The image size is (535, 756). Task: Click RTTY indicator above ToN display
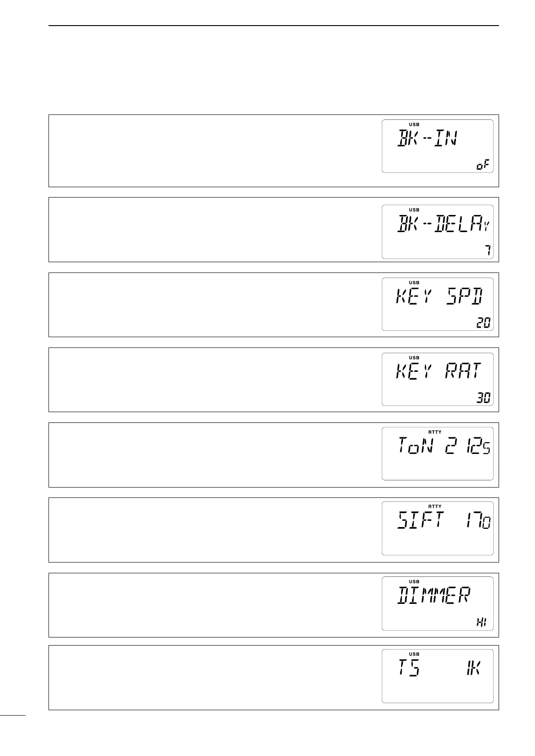click(x=435, y=432)
